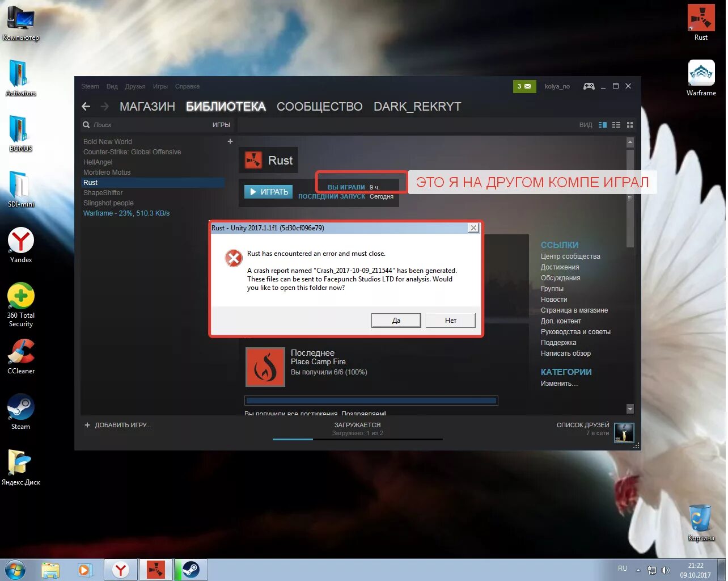Open the BONUS folder on desktop
This screenshot has height=581, width=728.
point(20,134)
